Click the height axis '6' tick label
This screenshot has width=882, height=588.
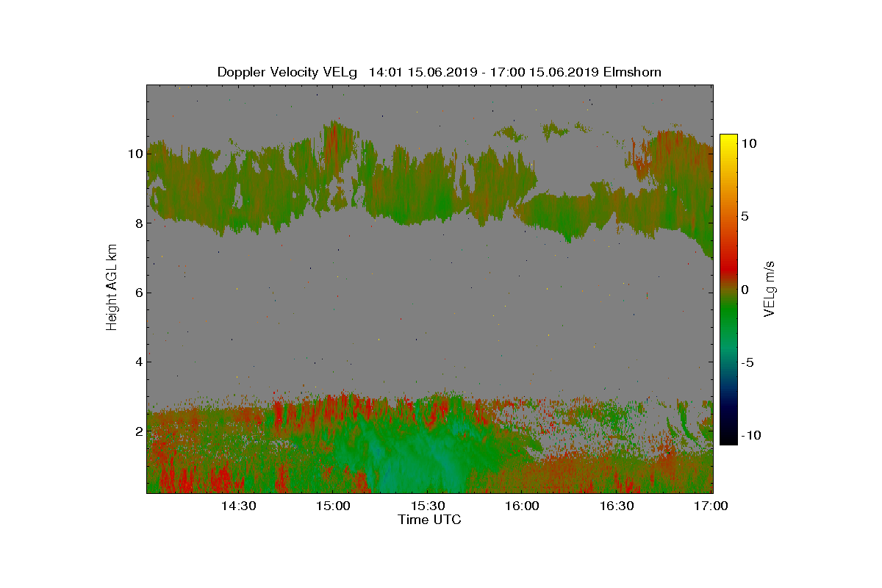tap(137, 293)
